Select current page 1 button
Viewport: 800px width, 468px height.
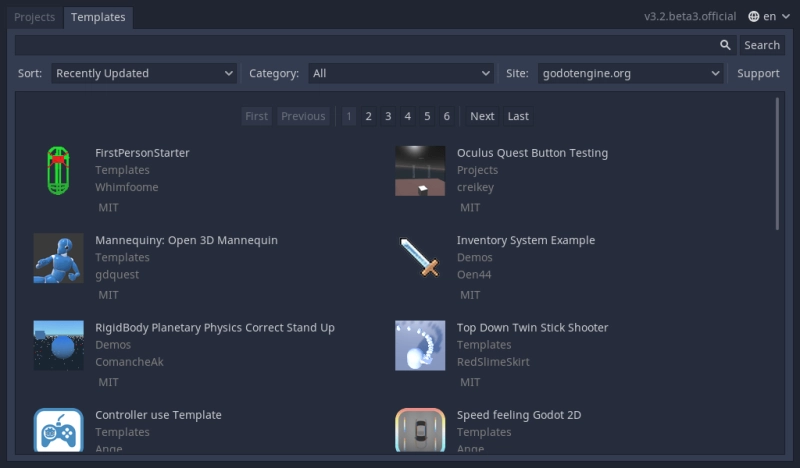tap(349, 116)
